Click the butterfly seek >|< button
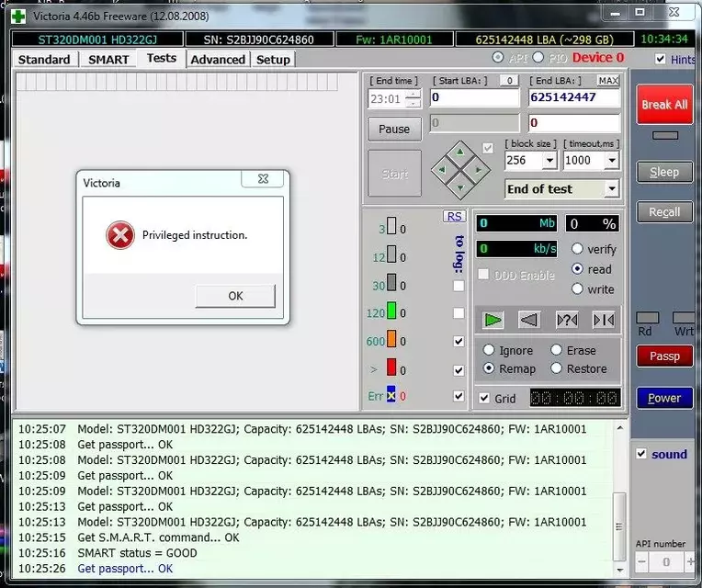Viewport: 702px width, 588px height. point(604,320)
